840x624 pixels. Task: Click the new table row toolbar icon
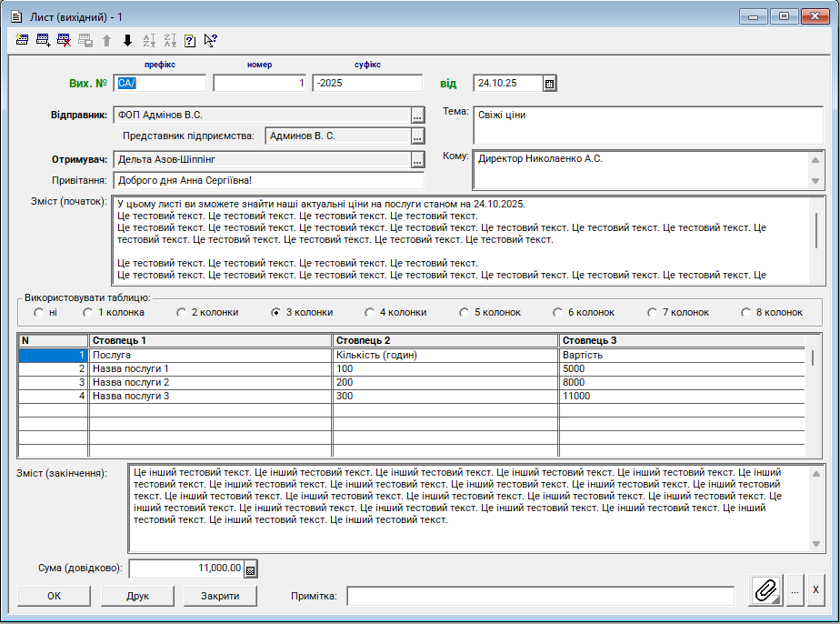(x=23, y=40)
